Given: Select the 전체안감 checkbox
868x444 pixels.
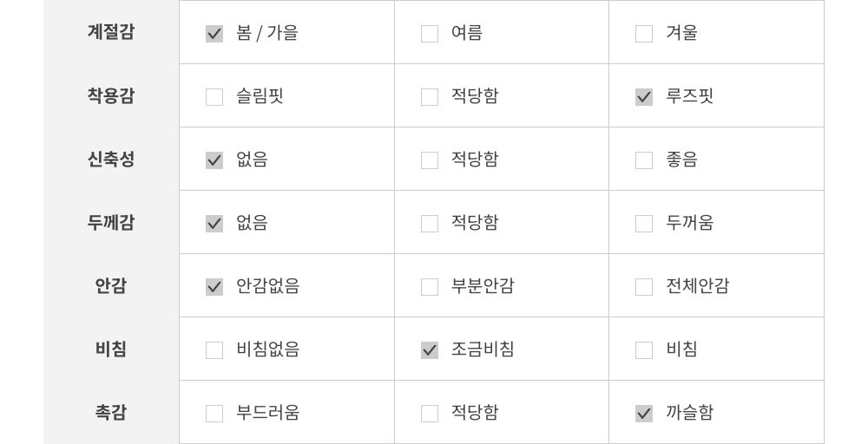Looking at the screenshot, I should click(x=644, y=287).
